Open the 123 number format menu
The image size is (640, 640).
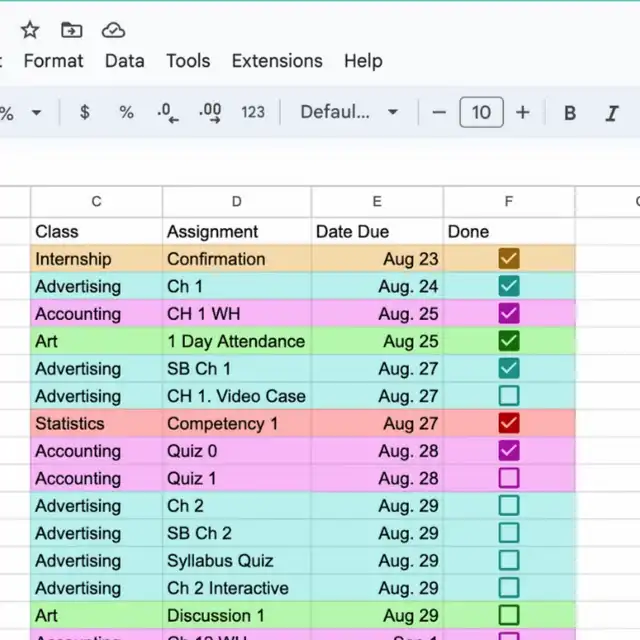click(253, 113)
